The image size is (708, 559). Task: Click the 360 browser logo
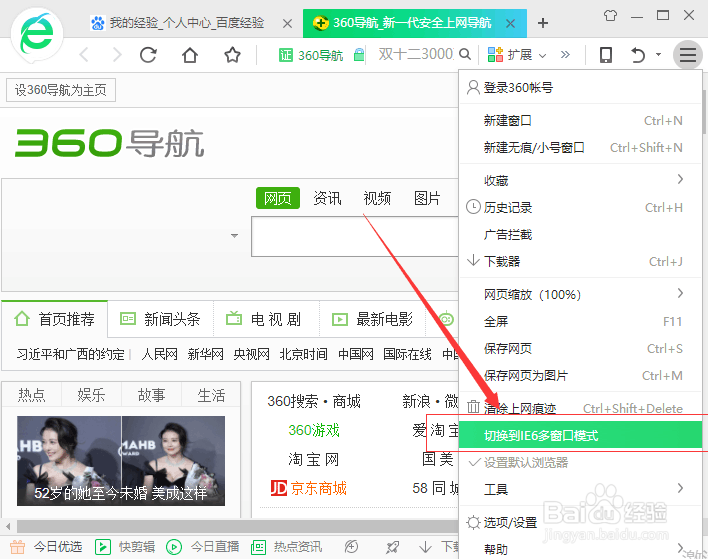point(37,36)
